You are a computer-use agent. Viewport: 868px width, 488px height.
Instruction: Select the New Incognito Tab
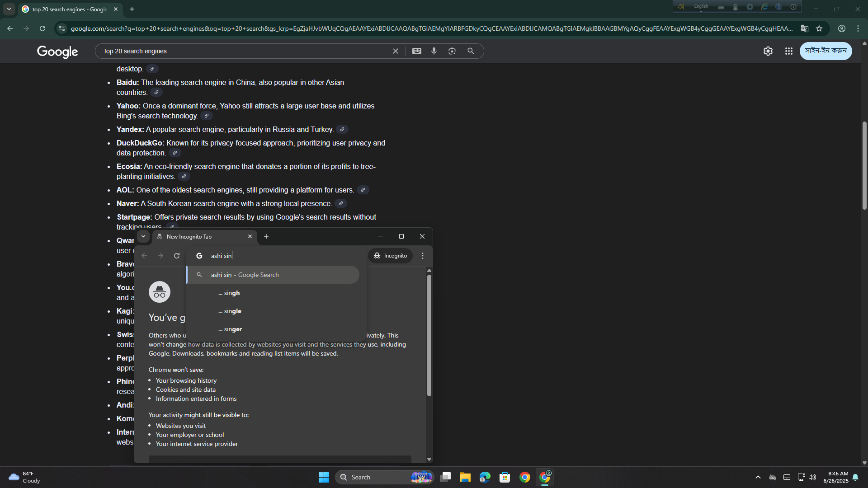(205, 236)
